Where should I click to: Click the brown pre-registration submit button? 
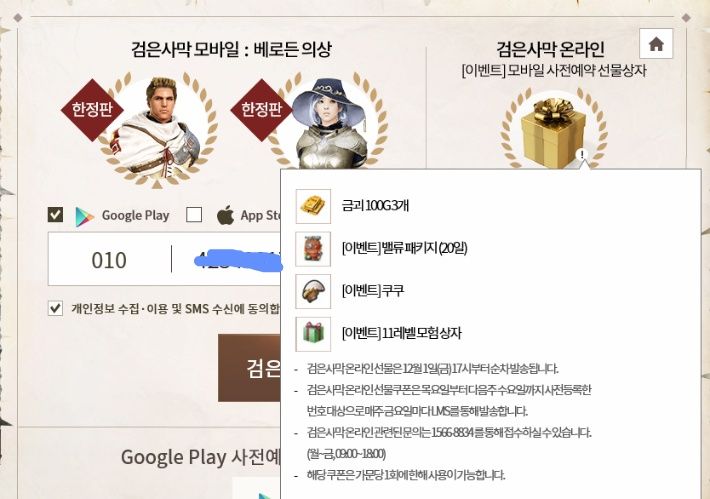tap(249, 368)
